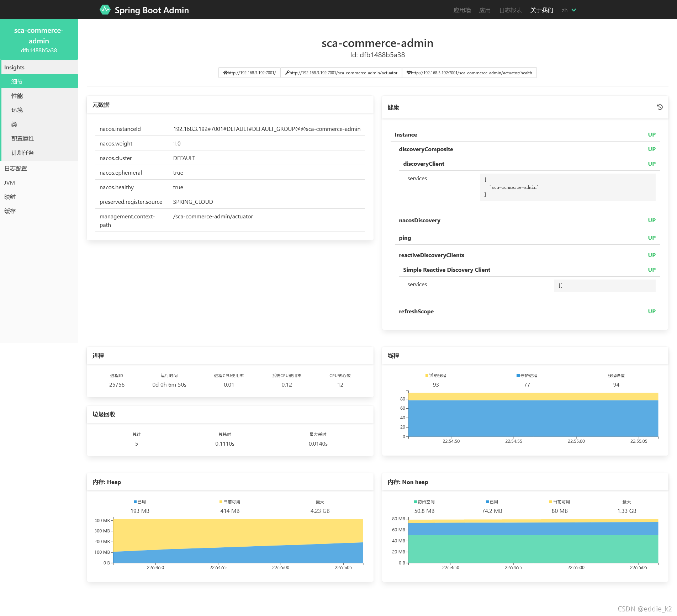Click the Heap 当前可用 yellow legend swatch
677x616 pixels.
[x=221, y=502]
